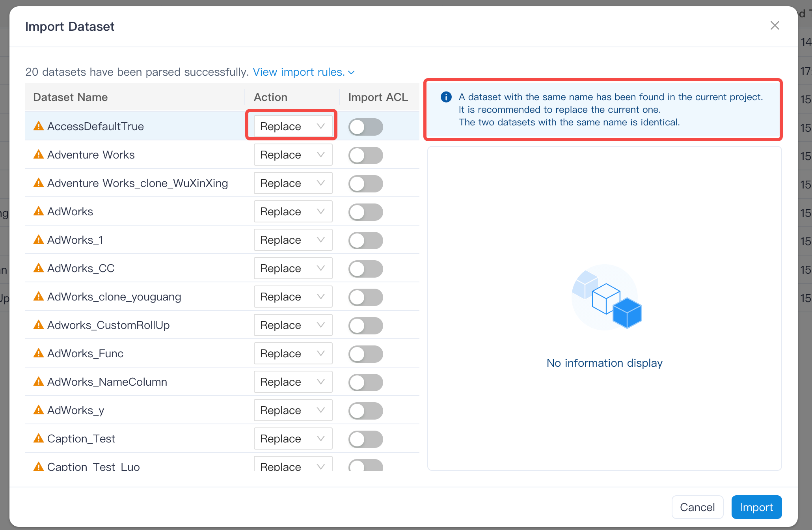Change the action for AdWorks_clone_youguang
812x530 pixels.
tap(293, 297)
